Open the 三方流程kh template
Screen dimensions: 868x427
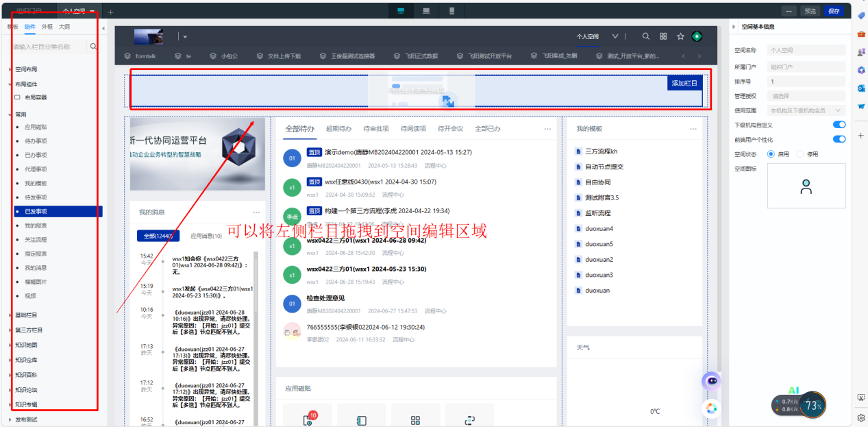coord(602,151)
